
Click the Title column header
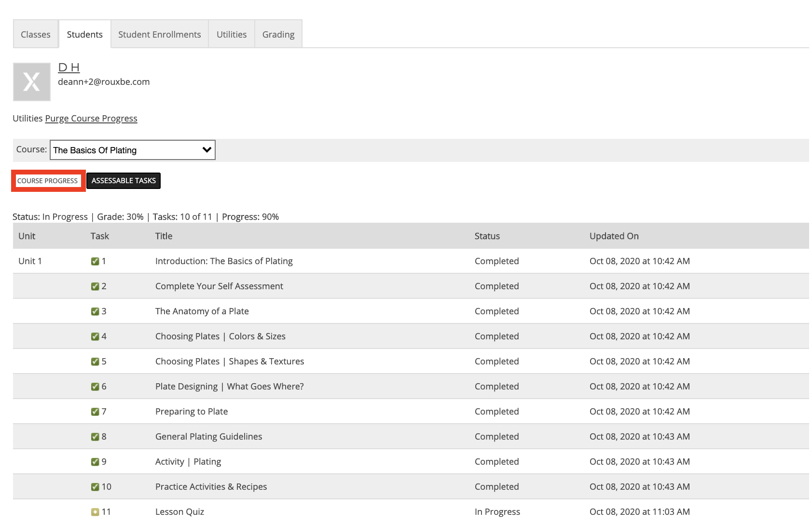point(164,236)
